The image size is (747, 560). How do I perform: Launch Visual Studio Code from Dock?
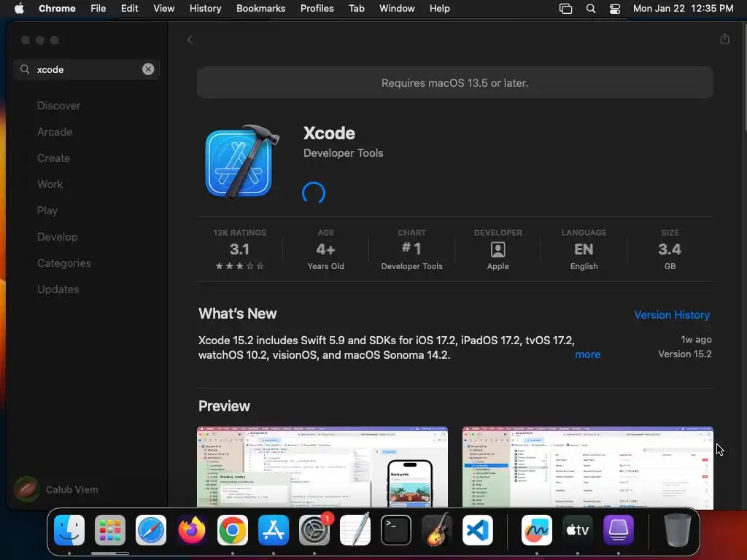(x=478, y=530)
